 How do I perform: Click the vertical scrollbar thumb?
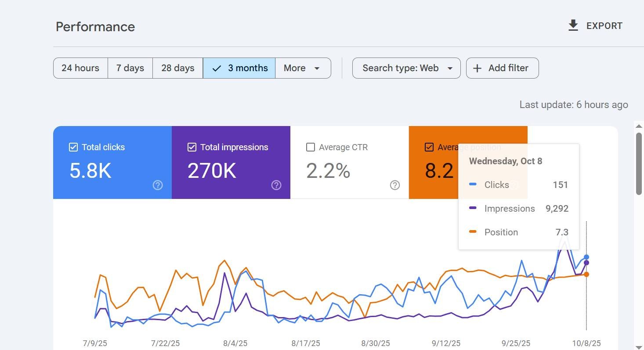pyautogui.click(x=639, y=162)
